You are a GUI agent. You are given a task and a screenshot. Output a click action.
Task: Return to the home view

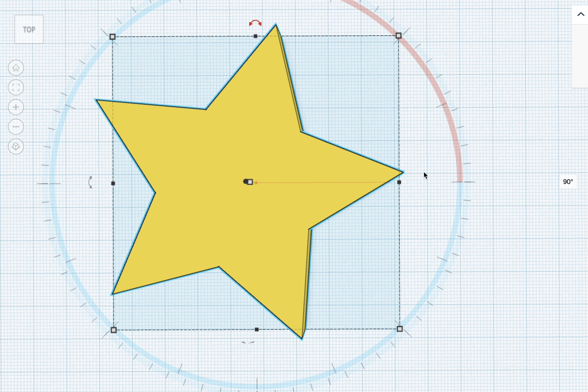tap(16, 68)
